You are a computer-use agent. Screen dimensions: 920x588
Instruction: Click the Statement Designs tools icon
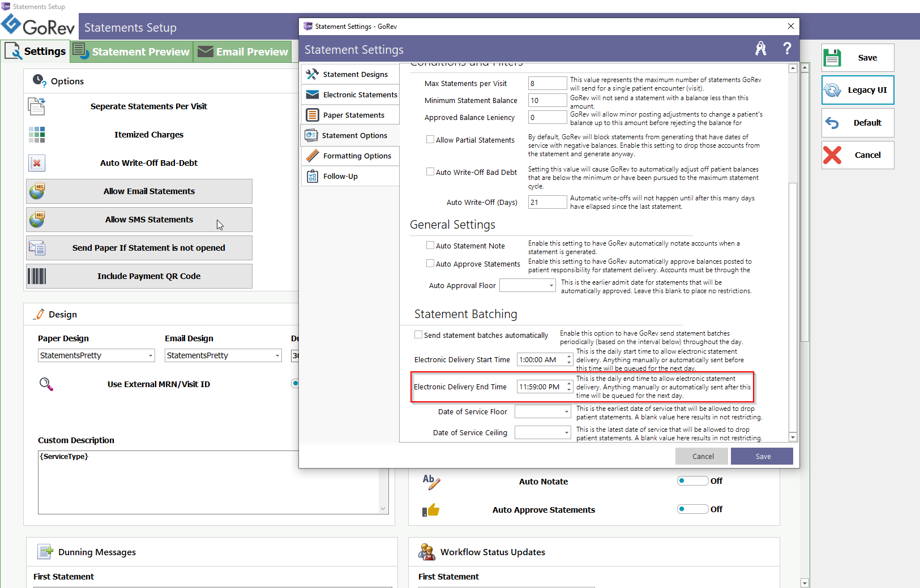(312, 74)
